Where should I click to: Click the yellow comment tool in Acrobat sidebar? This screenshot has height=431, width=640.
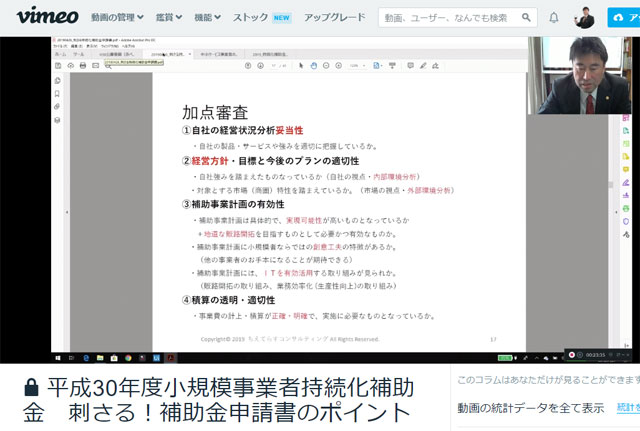[624, 169]
